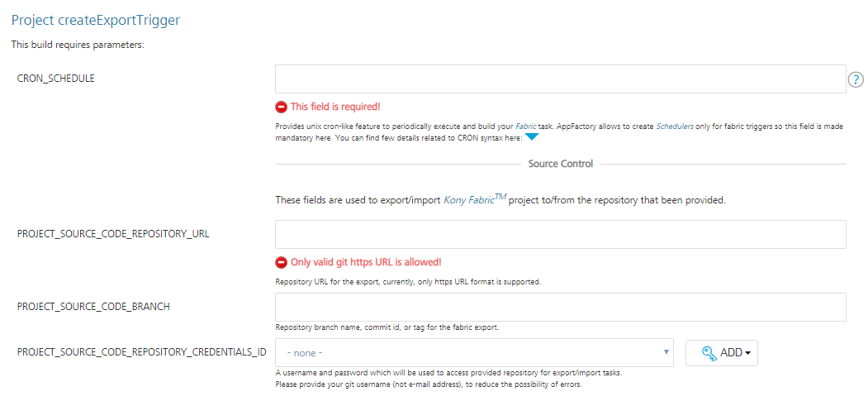Click the 'Source Control' section header
The image size is (868, 401).
coord(560,164)
